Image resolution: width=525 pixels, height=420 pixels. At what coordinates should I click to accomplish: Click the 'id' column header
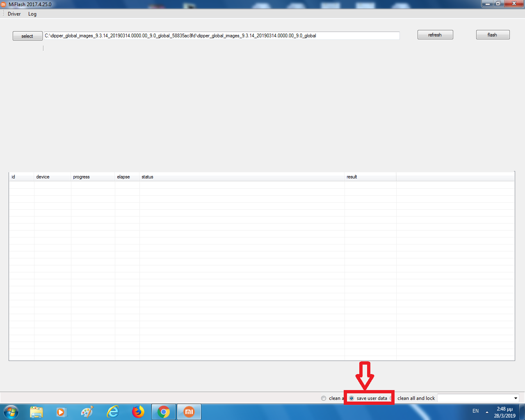[x=21, y=177]
